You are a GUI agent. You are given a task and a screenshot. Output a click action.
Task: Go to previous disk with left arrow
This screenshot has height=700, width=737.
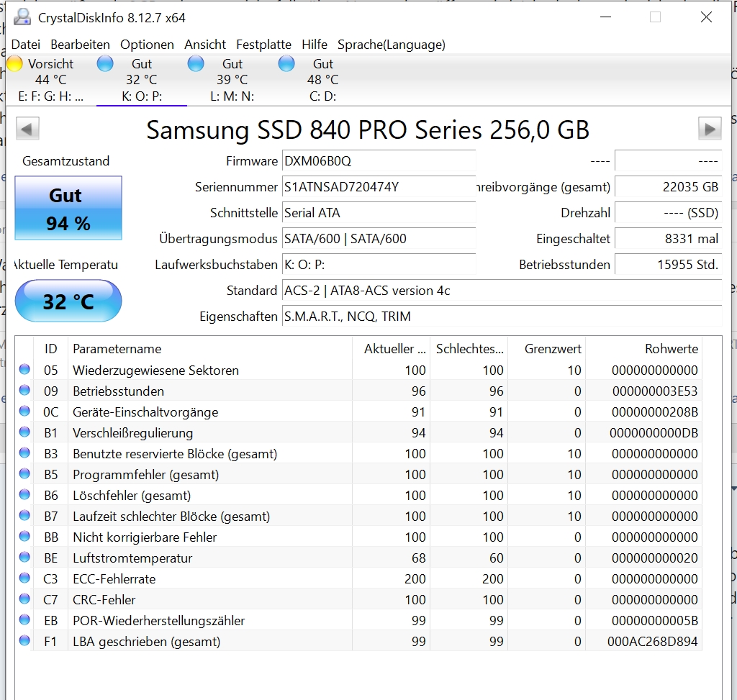(x=27, y=129)
